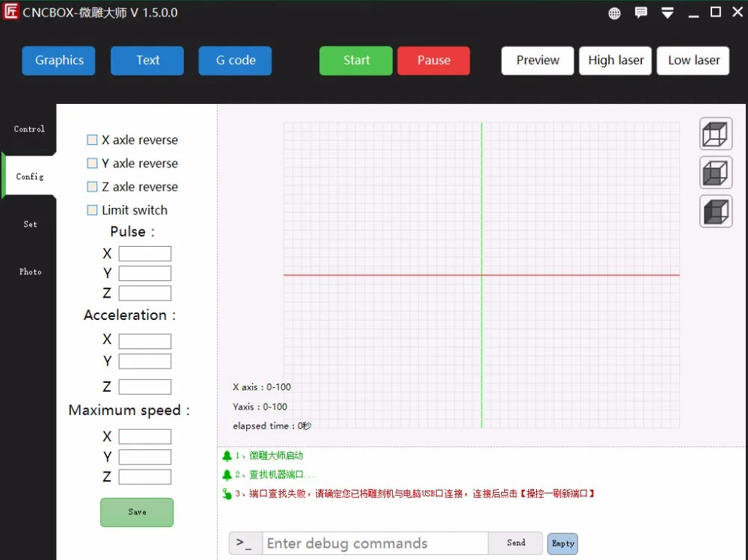Select the solid shaded cube view icon

pyautogui.click(x=716, y=212)
